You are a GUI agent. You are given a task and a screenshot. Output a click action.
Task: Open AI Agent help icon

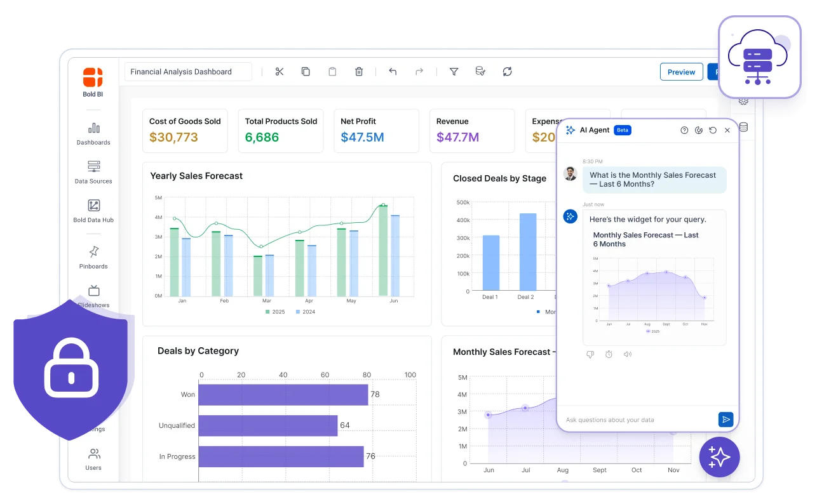[684, 130]
